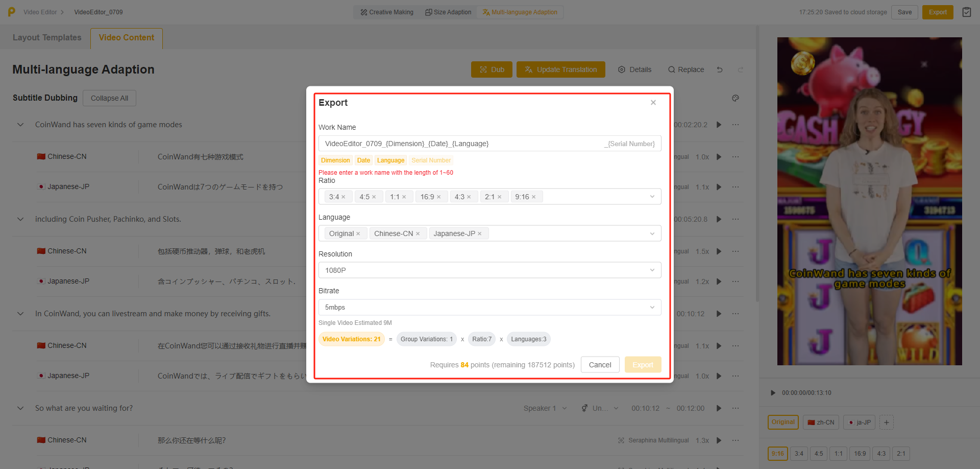
Task: Toggle the Date naming tag
Action: pos(363,160)
